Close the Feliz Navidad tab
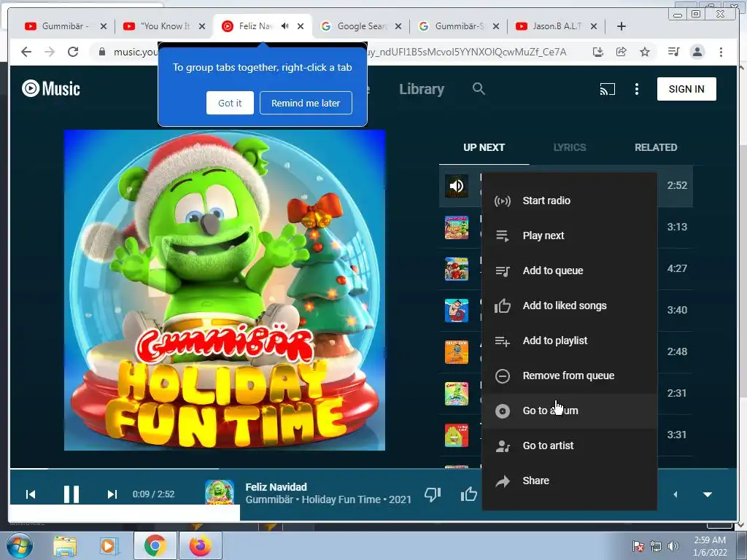This screenshot has width=747, height=560. (301, 26)
